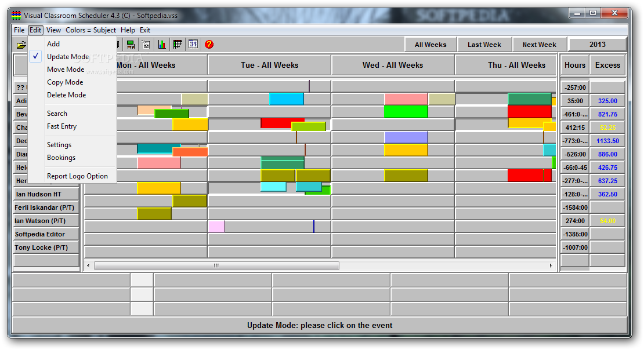Open Settings from Edit menu

59,145
